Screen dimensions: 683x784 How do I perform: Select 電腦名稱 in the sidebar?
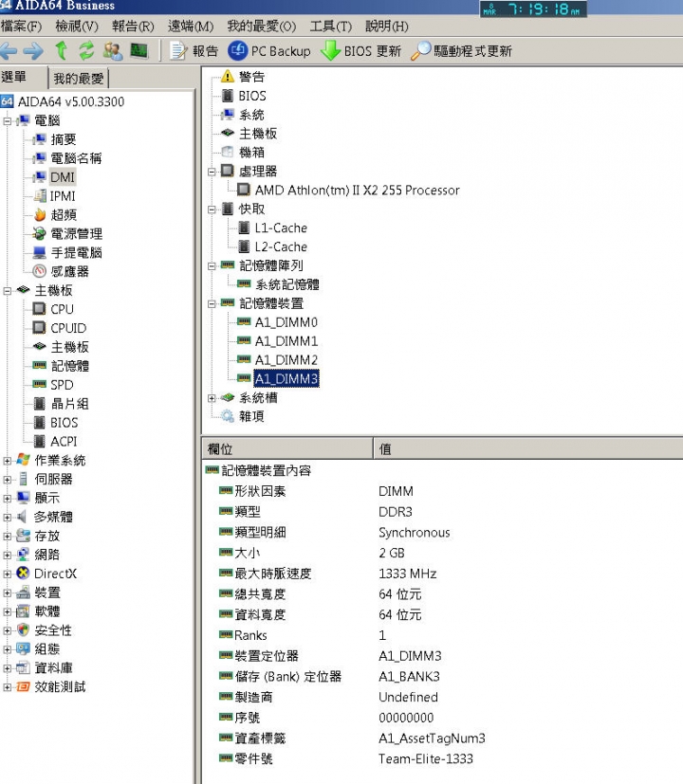click(x=76, y=158)
